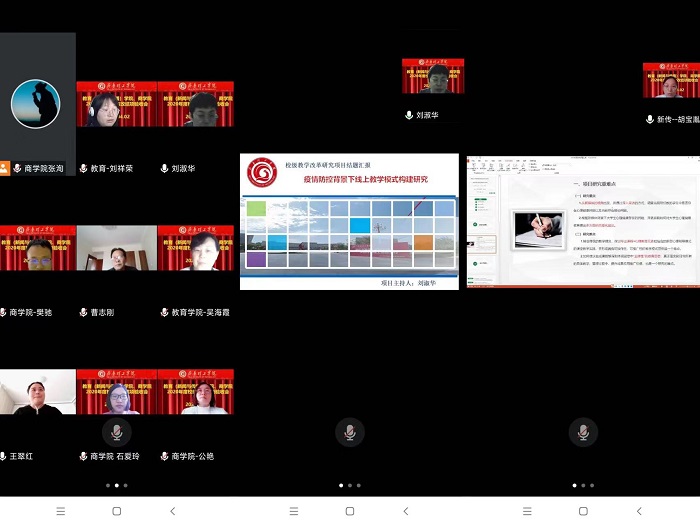Screen dimensions: 700x525
Task: Click the mic icon beside 教育-刘祥荣
Action: click(84, 169)
